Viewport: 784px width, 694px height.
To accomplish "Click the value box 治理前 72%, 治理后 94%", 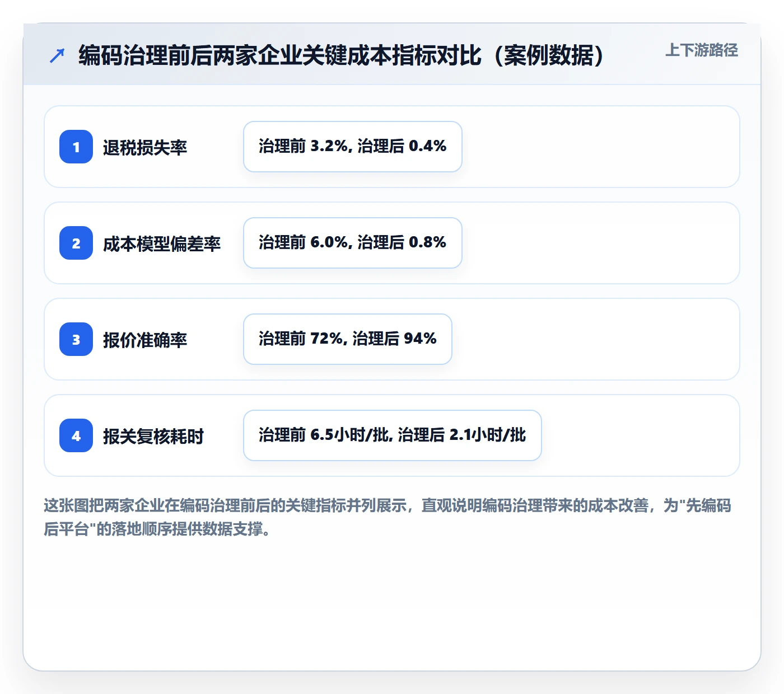I will coord(348,339).
